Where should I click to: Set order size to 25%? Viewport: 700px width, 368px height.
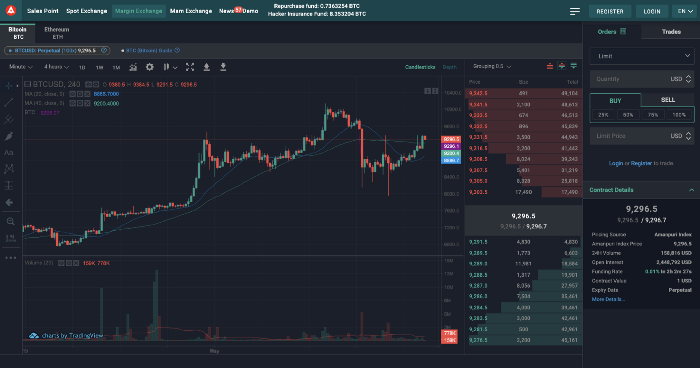point(604,115)
